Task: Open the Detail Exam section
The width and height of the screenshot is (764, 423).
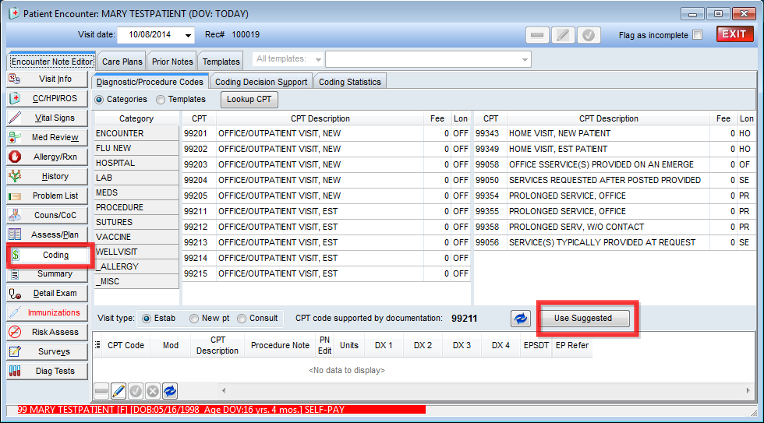Action: pos(47,293)
